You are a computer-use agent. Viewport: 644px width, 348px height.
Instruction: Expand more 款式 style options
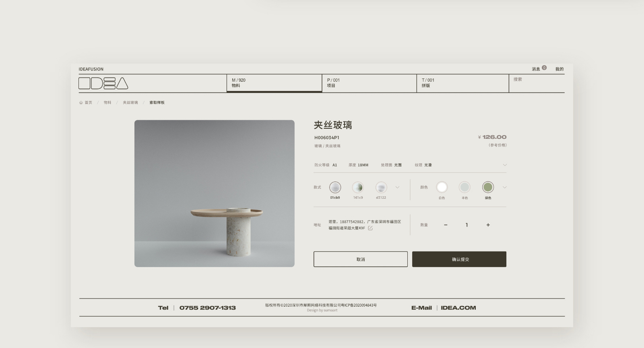tap(397, 187)
